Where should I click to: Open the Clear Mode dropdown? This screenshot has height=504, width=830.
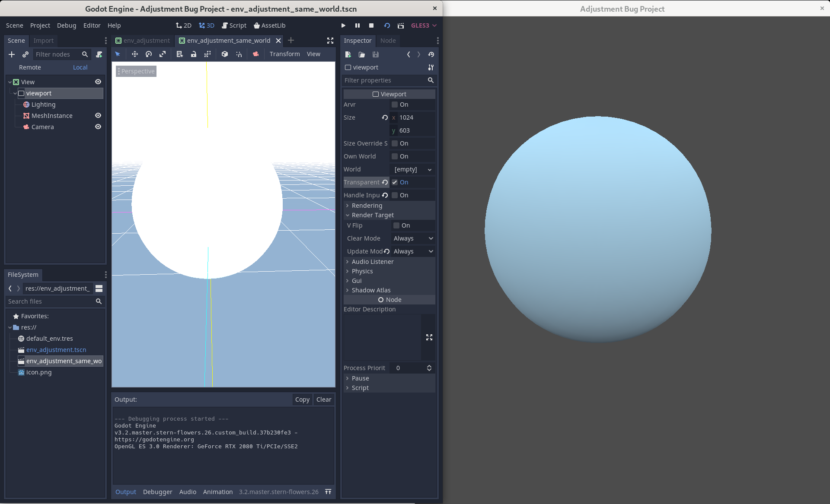point(412,238)
